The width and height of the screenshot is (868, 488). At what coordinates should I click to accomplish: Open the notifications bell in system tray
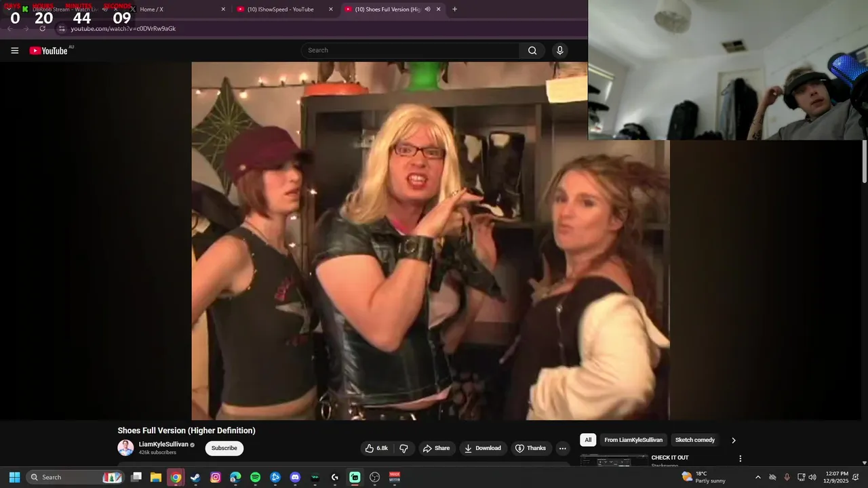coord(856,477)
